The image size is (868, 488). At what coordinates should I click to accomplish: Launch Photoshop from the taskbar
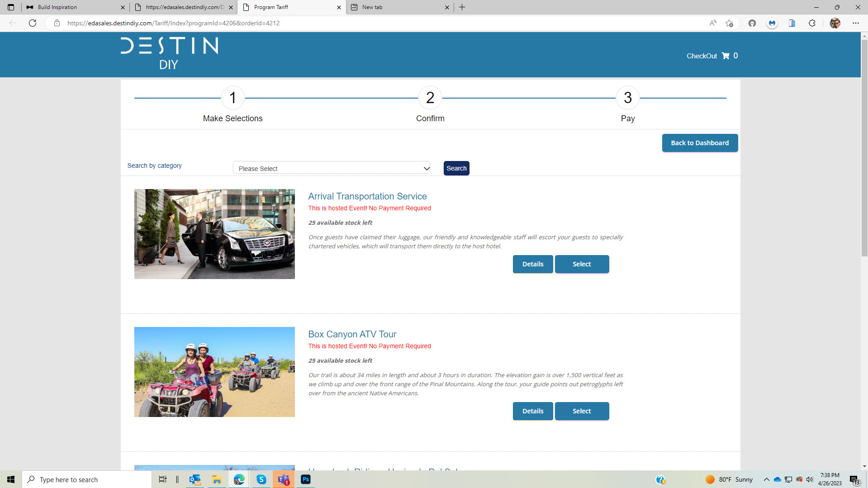(x=306, y=479)
